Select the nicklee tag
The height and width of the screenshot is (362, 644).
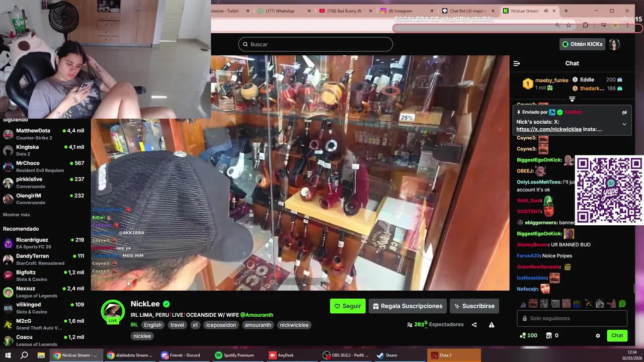point(142,336)
